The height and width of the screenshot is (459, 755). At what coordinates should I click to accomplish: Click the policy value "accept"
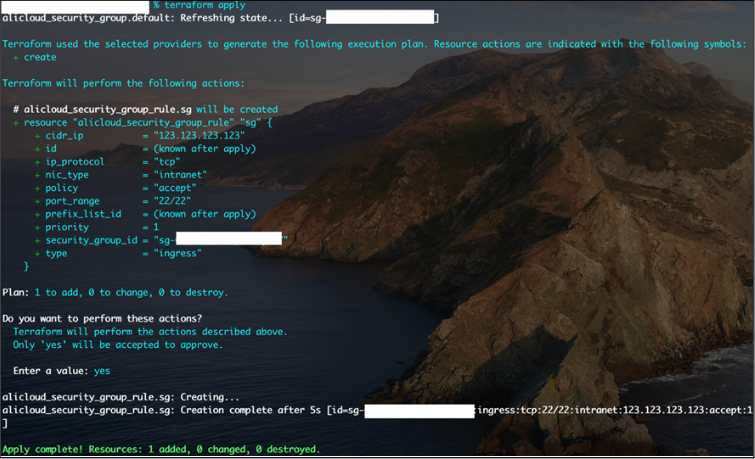click(x=168, y=187)
